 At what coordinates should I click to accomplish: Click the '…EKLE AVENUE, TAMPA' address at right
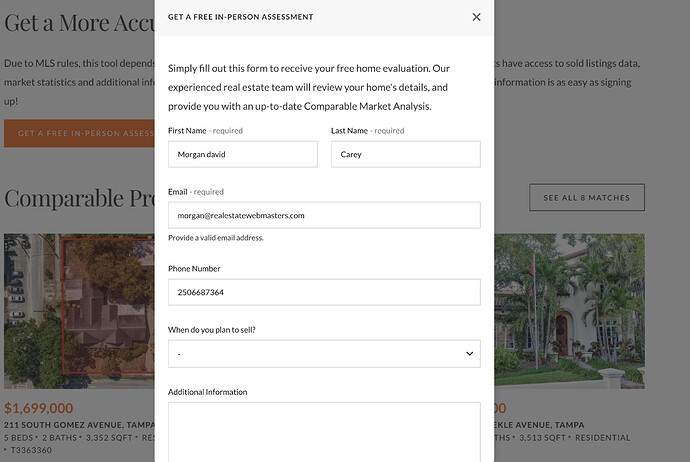539,425
